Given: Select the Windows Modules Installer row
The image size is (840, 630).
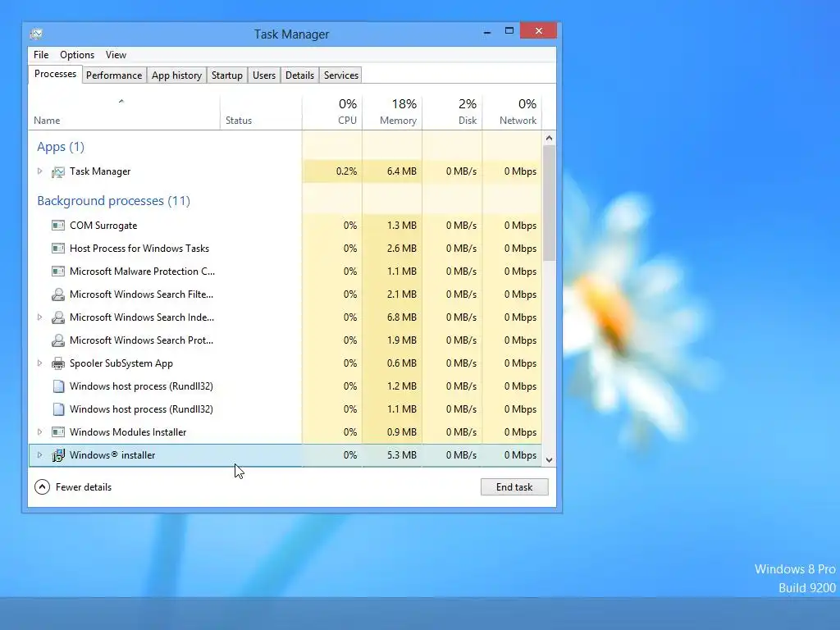Looking at the screenshot, I should pyautogui.click(x=285, y=431).
